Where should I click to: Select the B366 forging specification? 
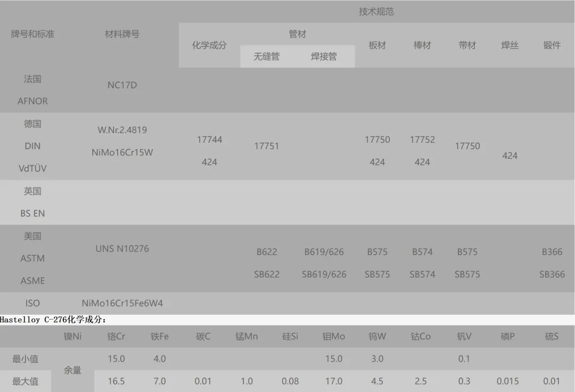coord(552,252)
